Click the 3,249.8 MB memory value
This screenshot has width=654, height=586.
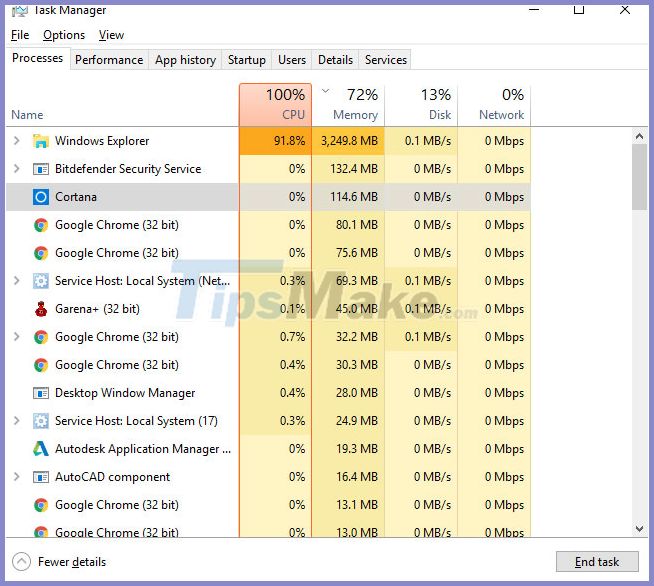(x=349, y=141)
